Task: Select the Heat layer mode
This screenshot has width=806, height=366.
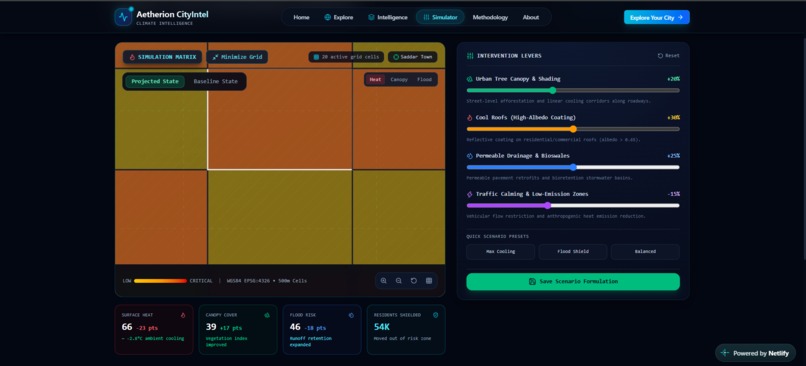Action: [375, 80]
